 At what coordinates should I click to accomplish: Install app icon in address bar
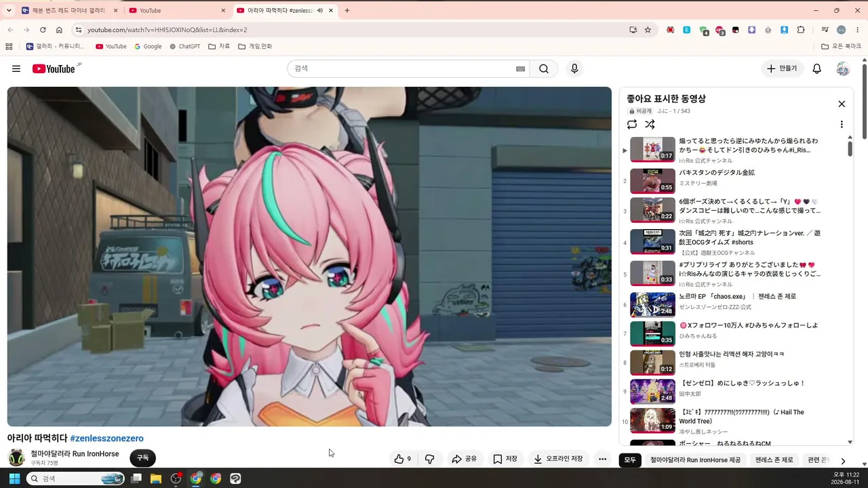pos(633,30)
